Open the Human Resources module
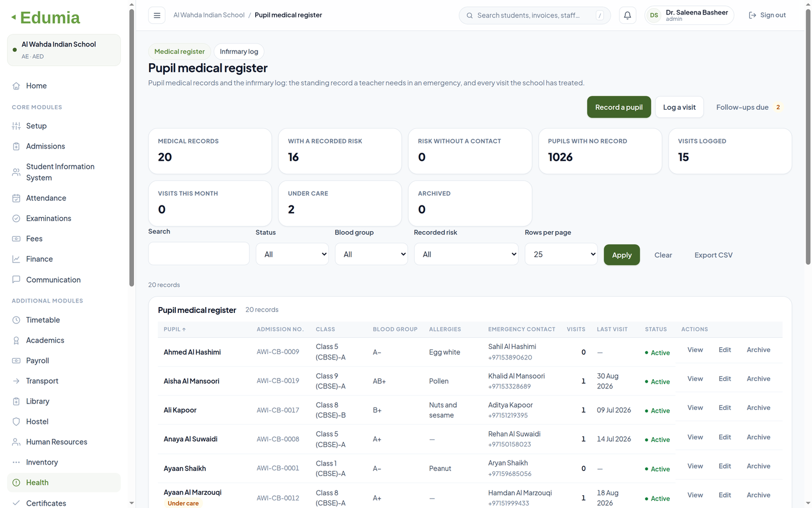Screen dimensions: 812x508 64,442
